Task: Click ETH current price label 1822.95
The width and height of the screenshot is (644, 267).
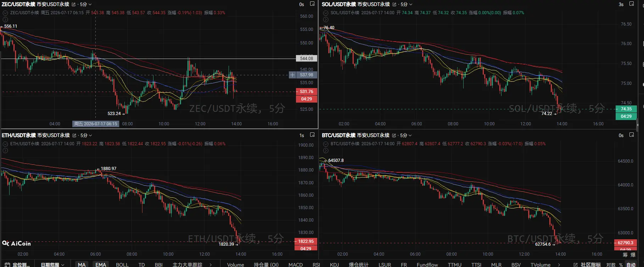Action: coord(306,241)
